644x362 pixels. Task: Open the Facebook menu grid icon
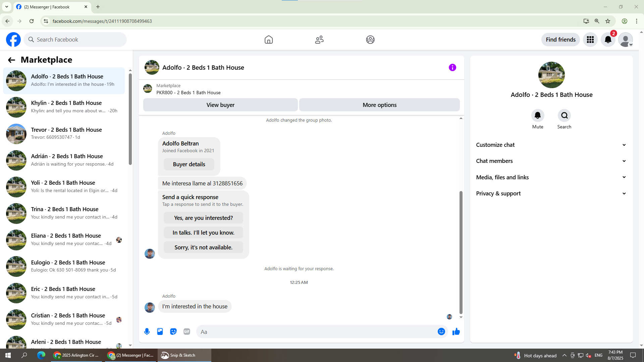590,40
